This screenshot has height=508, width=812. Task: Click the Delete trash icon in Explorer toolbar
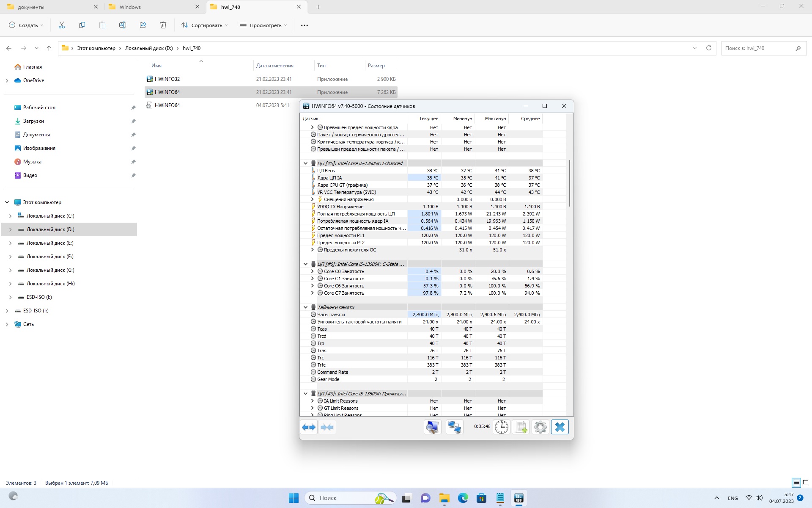click(x=163, y=25)
